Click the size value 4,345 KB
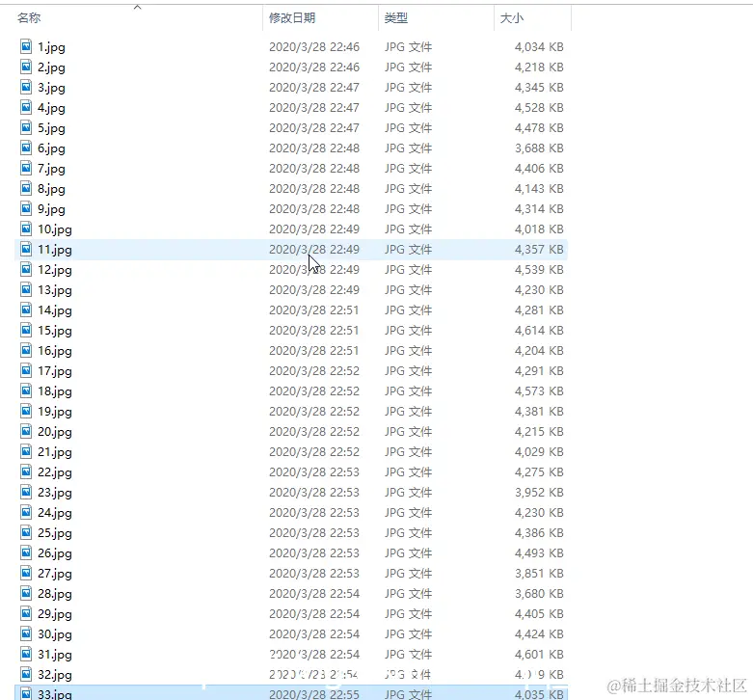Screen dimensions: 753x700 click(x=539, y=88)
